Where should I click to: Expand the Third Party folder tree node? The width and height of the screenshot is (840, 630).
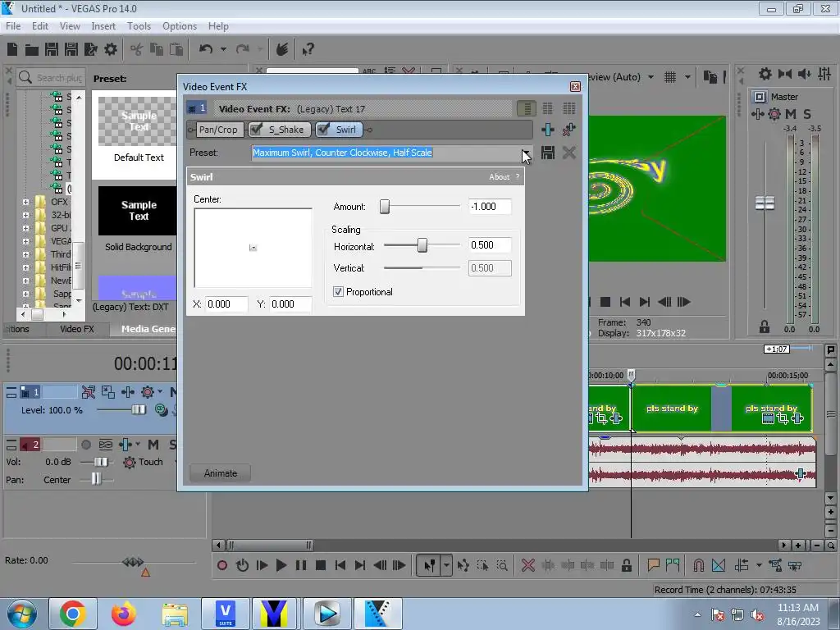(25, 254)
